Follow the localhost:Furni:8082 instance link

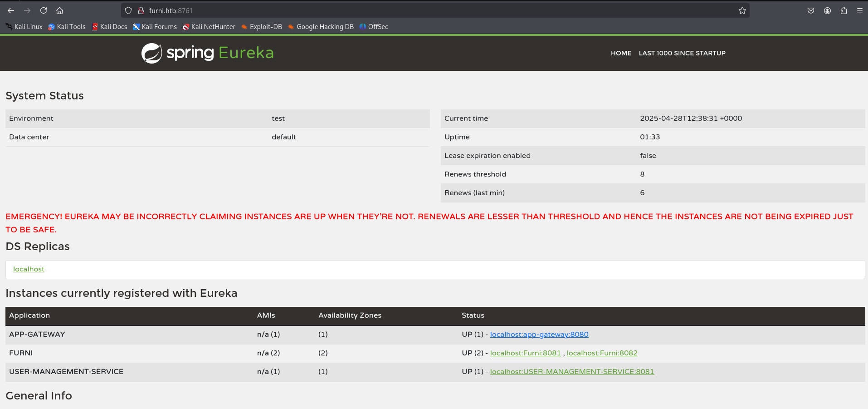(602, 353)
